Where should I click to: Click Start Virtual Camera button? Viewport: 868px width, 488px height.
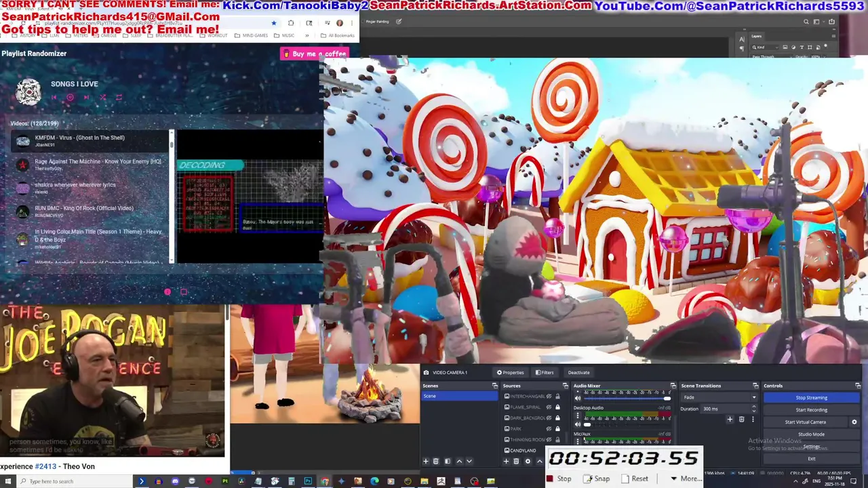tap(806, 422)
